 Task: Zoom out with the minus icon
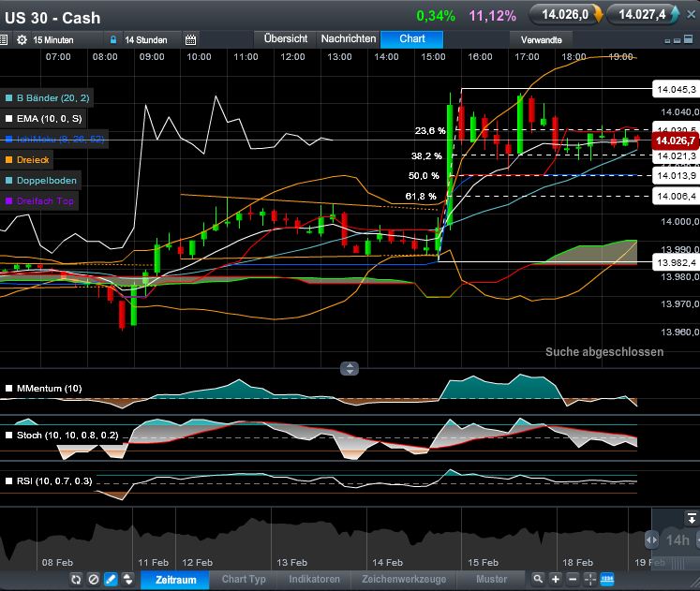[573, 579]
